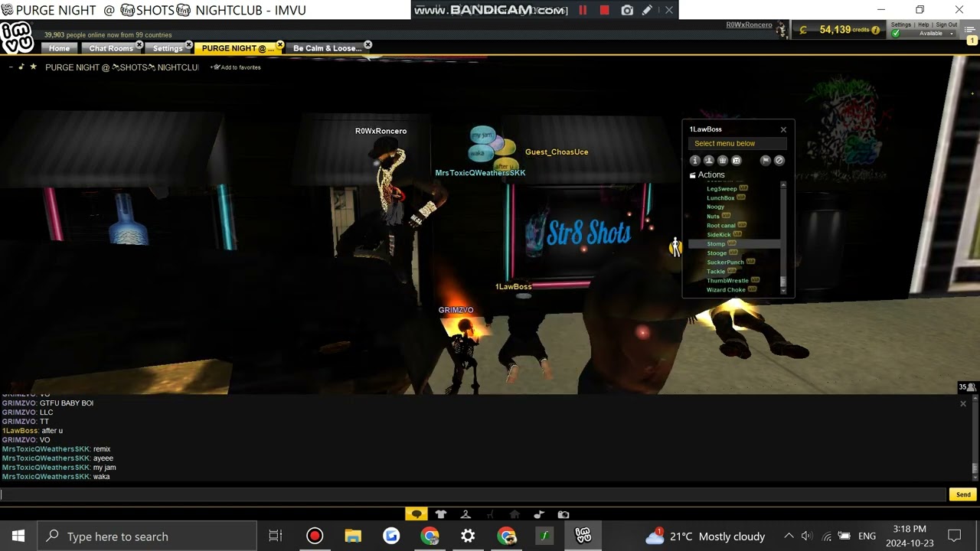Open the camera photo icon

tap(563, 514)
